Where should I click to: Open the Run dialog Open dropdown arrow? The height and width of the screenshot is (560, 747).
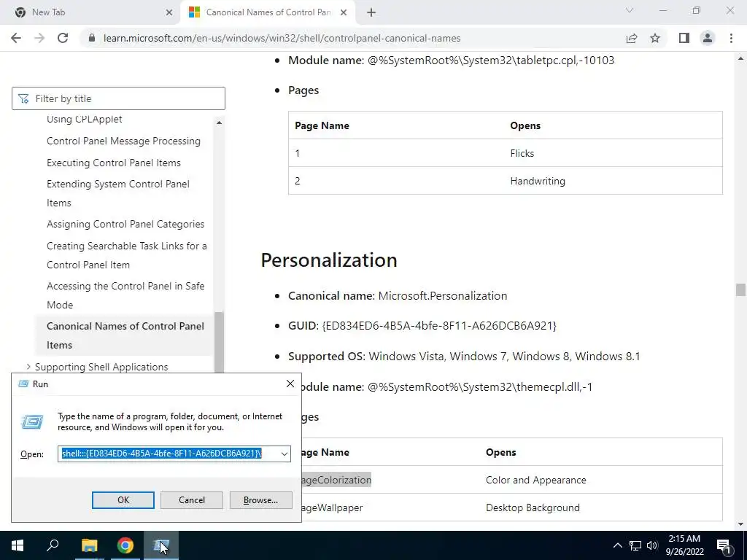[x=285, y=454]
